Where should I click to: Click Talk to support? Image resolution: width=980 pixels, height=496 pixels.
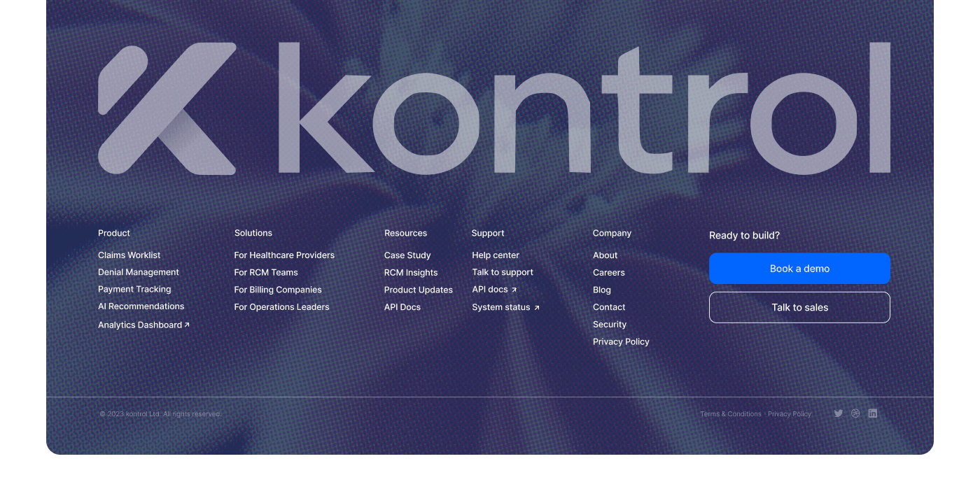(503, 272)
